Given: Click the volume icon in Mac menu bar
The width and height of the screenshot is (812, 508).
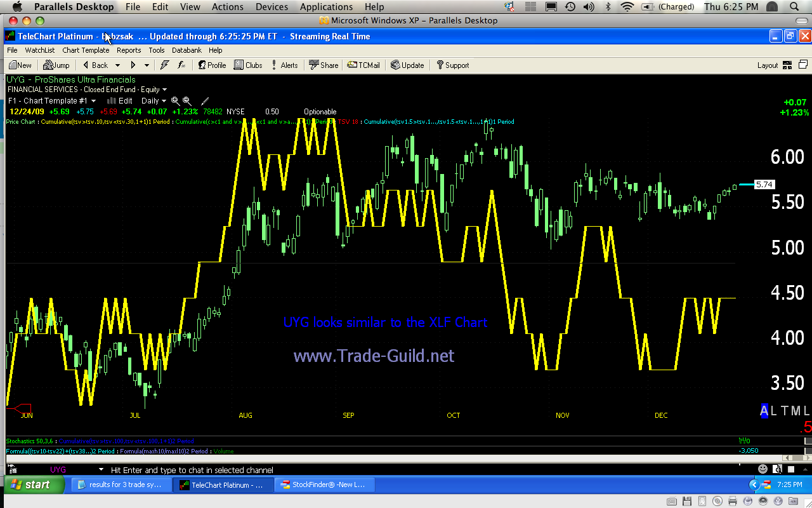Looking at the screenshot, I should (x=589, y=7).
